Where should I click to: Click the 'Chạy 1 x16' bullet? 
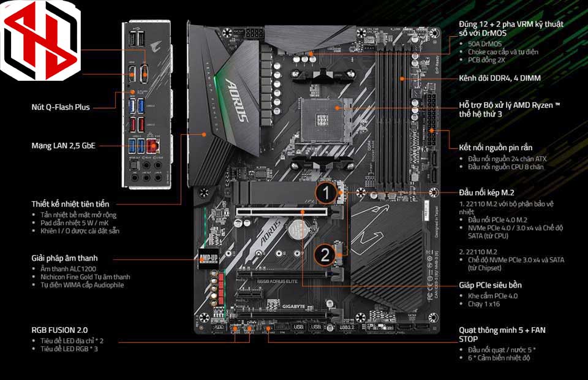coord(484,304)
